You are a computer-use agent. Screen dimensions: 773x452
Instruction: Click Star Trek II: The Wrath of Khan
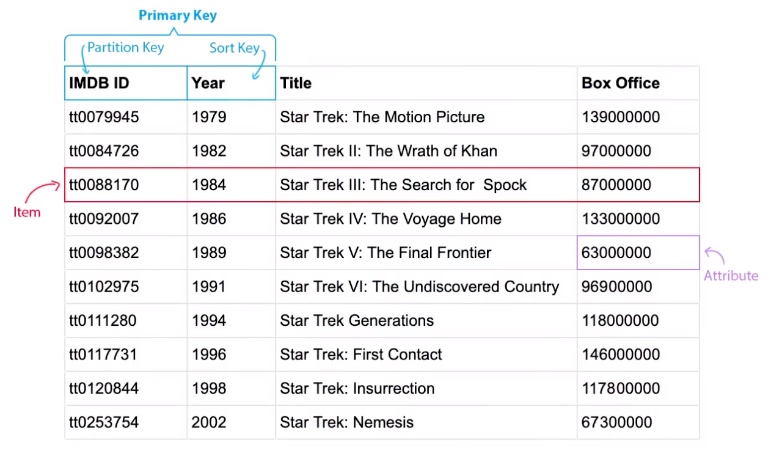coord(388,151)
